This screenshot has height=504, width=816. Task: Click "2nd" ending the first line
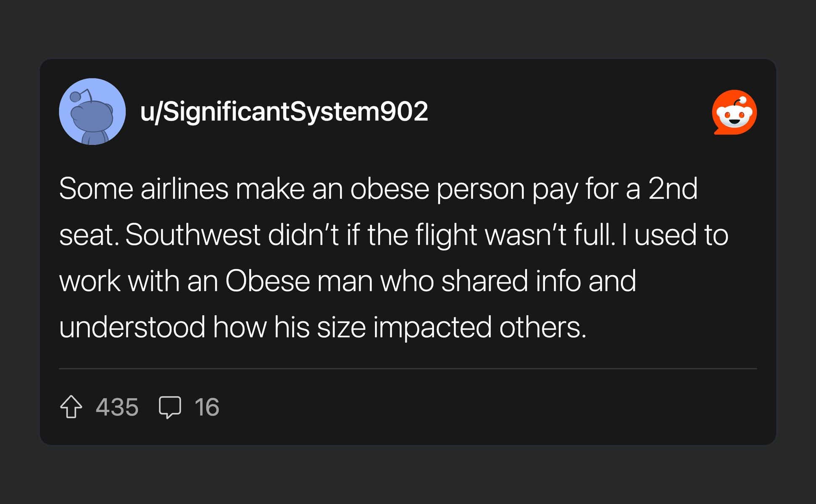coord(673,189)
